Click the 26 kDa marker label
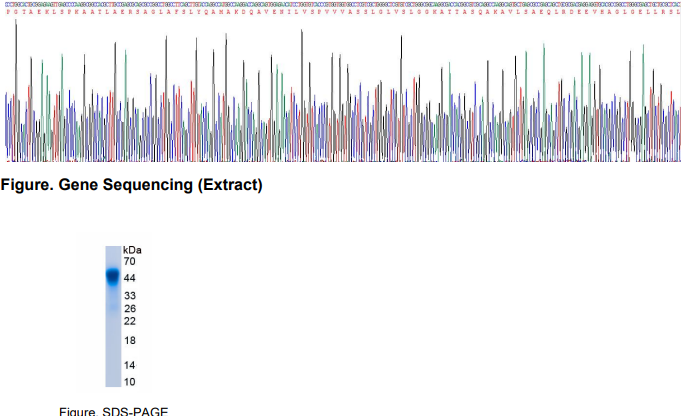This screenshot has height=416, width=691. (x=130, y=308)
